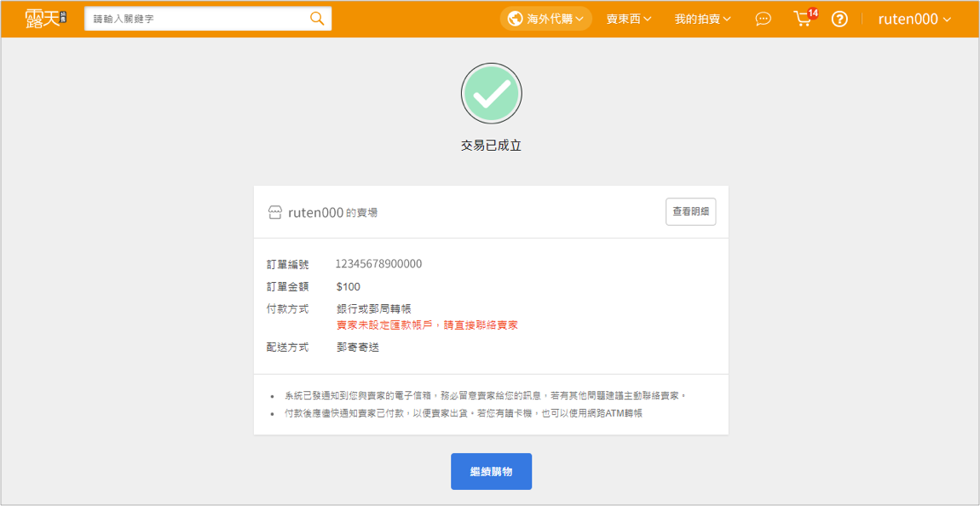Open the 賣東西 menu
Image resolution: width=980 pixels, height=506 pixels.
coord(628,19)
